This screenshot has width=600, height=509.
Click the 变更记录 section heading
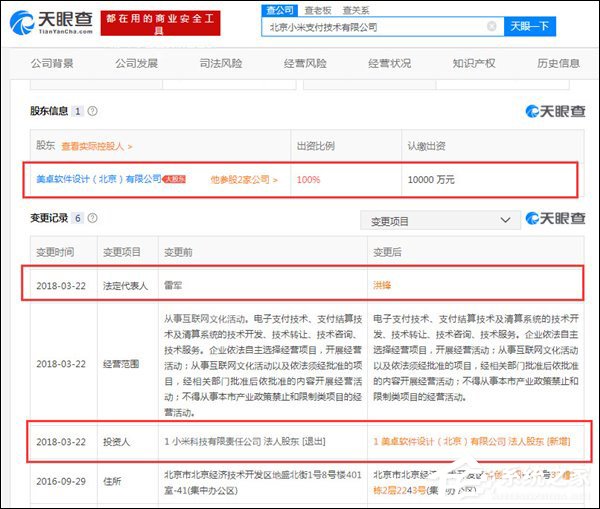click(x=49, y=218)
